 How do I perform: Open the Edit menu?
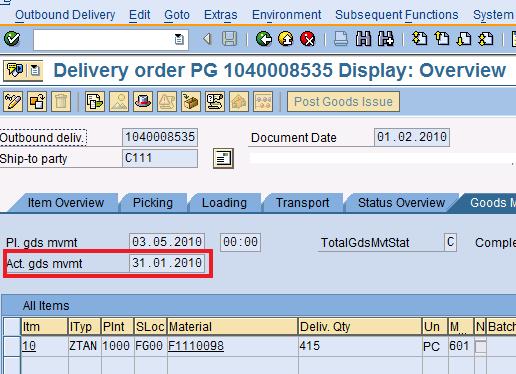tap(139, 15)
